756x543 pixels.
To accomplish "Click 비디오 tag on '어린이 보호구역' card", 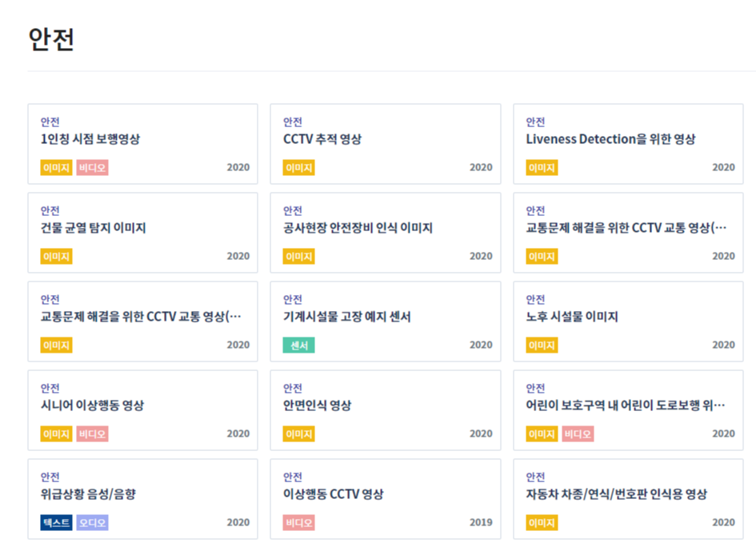I will (578, 433).
